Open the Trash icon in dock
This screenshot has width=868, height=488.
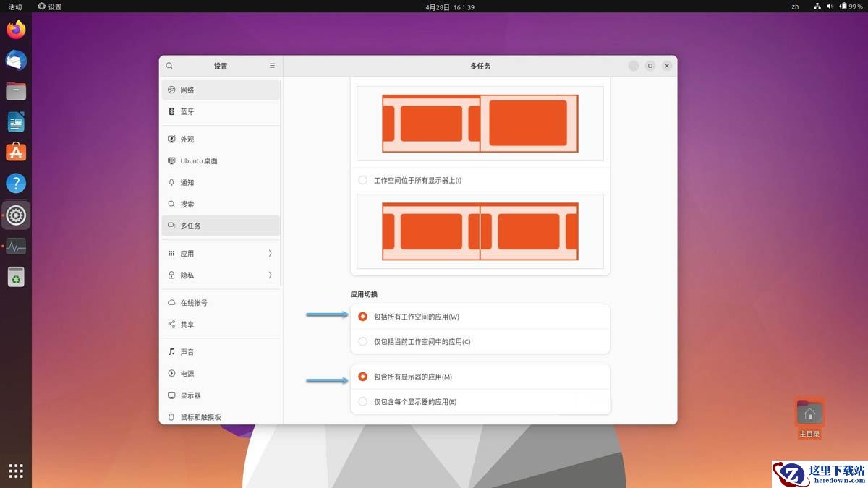click(16, 277)
